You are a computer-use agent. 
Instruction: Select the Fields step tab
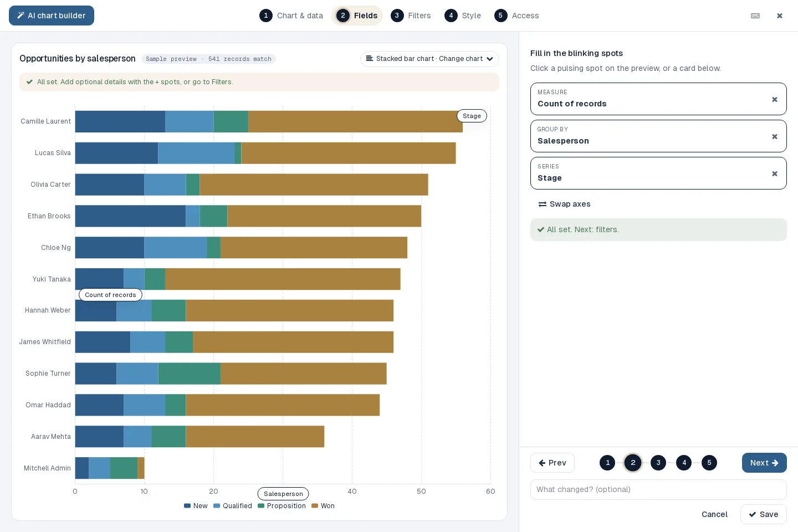pos(357,16)
